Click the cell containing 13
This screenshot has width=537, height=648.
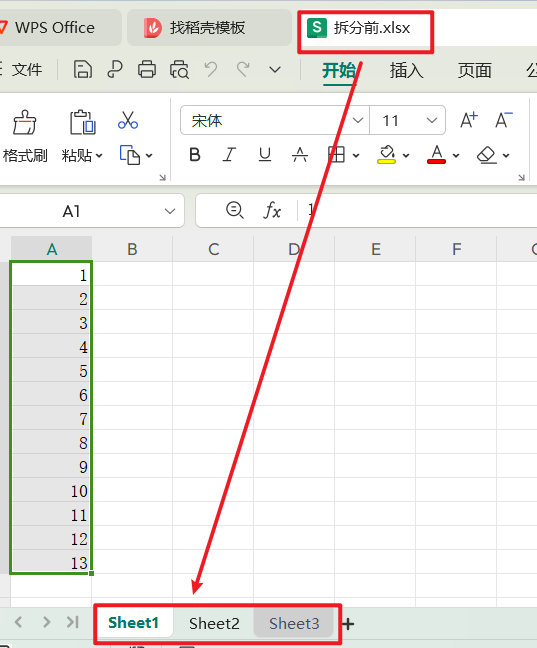(51, 562)
